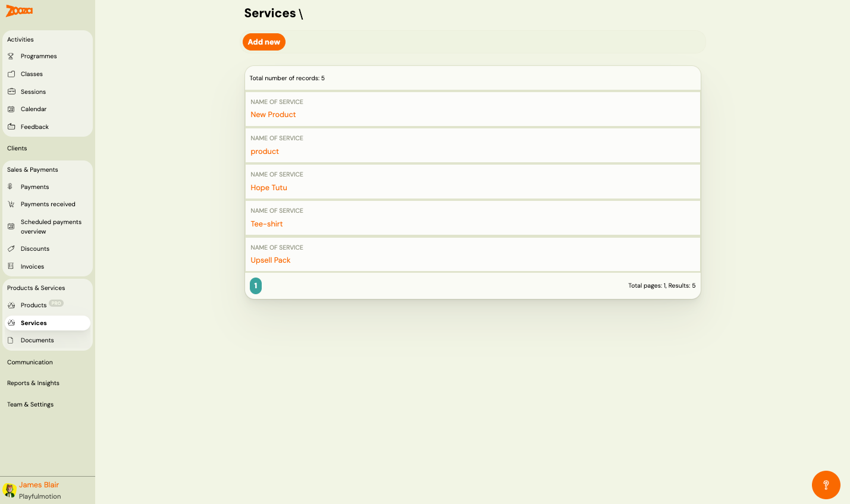Expand the Team & Settings section
The image size is (850, 504).
coord(30,404)
